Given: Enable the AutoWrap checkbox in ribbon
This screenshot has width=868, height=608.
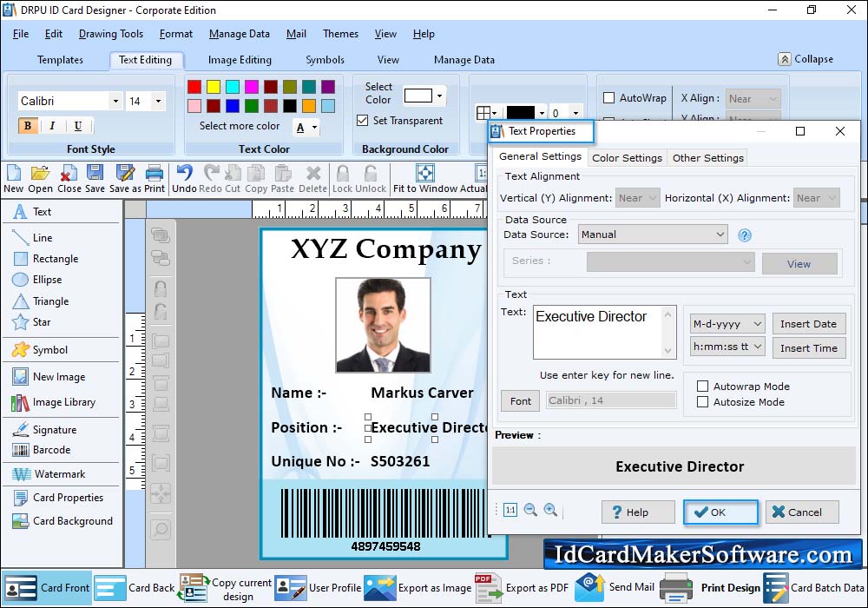Looking at the screenshot, I should click(x=609, y=98).
